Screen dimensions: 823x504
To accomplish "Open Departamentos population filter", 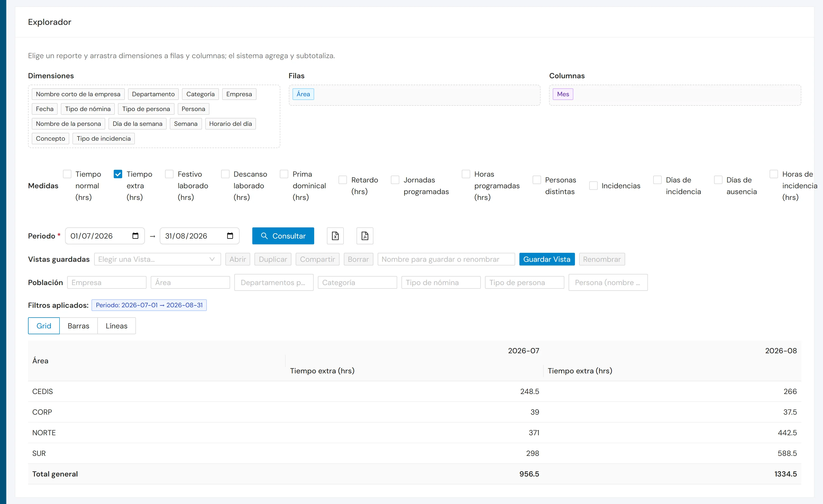I will coord(274,283).
